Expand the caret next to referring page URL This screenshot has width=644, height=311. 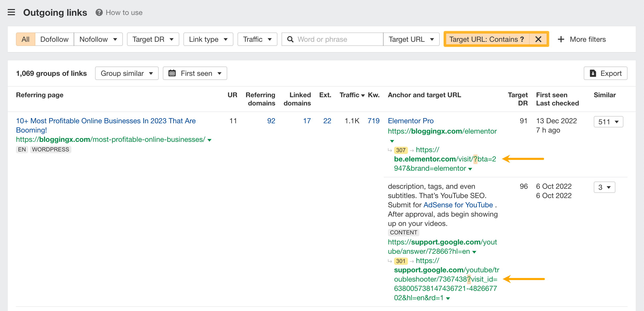[209, 140]
